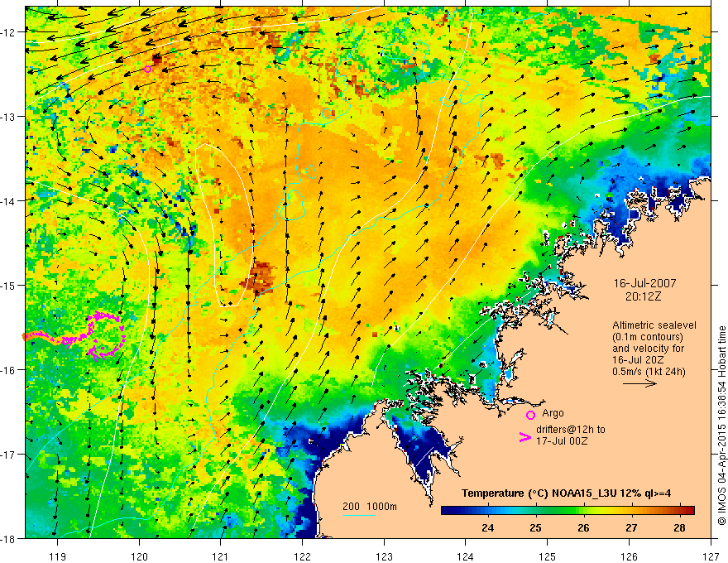Click the 26 value on temperature scale

pos(583,527)
